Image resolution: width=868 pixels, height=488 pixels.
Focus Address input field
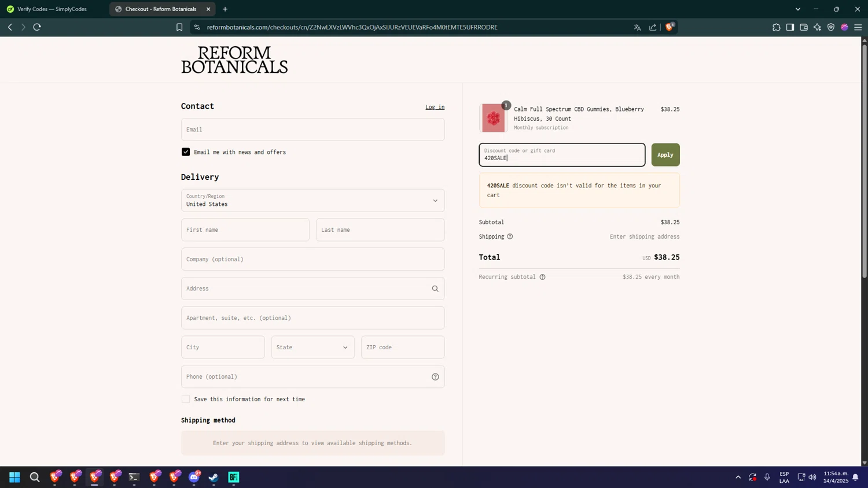312,289
